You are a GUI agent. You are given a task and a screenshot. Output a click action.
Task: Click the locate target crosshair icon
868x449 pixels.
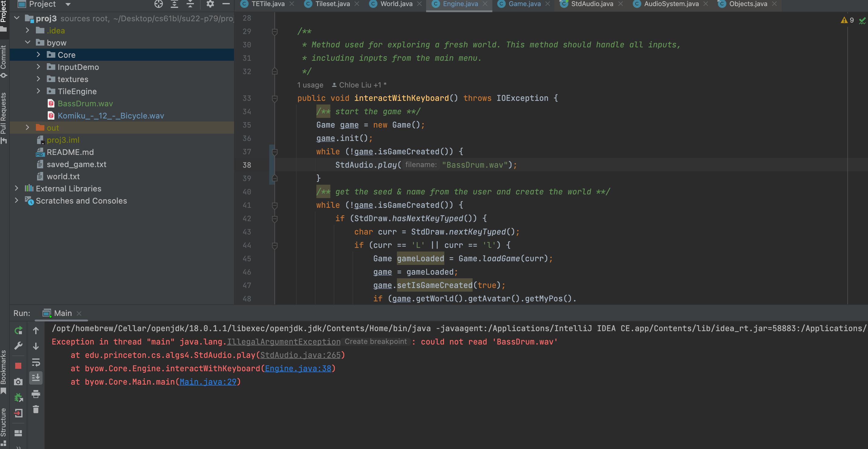tap(158, 4)
